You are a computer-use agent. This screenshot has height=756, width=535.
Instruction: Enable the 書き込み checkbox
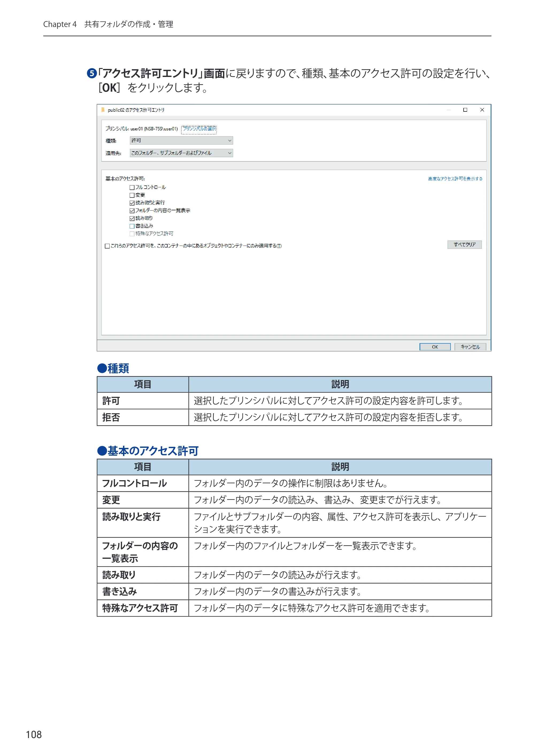[132, 226]
